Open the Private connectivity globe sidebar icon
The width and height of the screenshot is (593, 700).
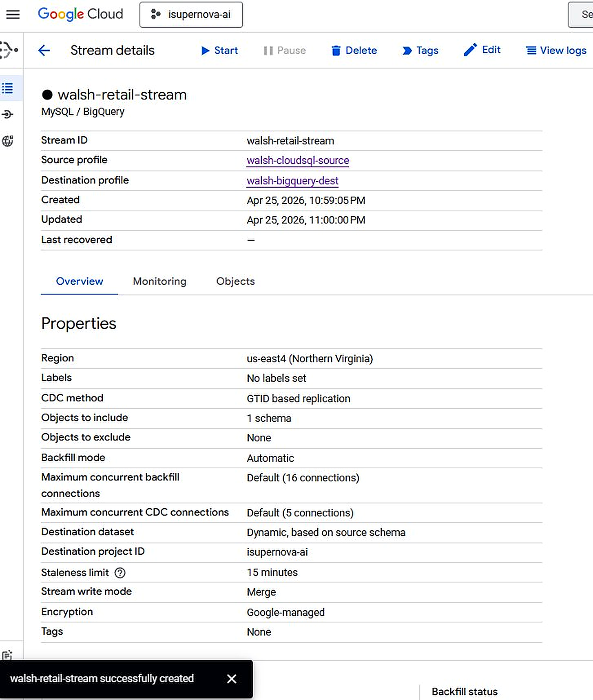click(x=8, y=141)
